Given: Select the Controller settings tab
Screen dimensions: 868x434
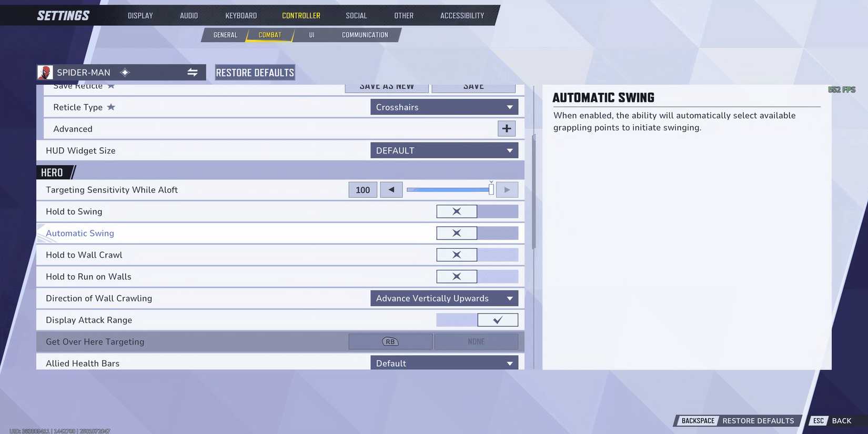Looking at the screenshot, I should point(301,16).
